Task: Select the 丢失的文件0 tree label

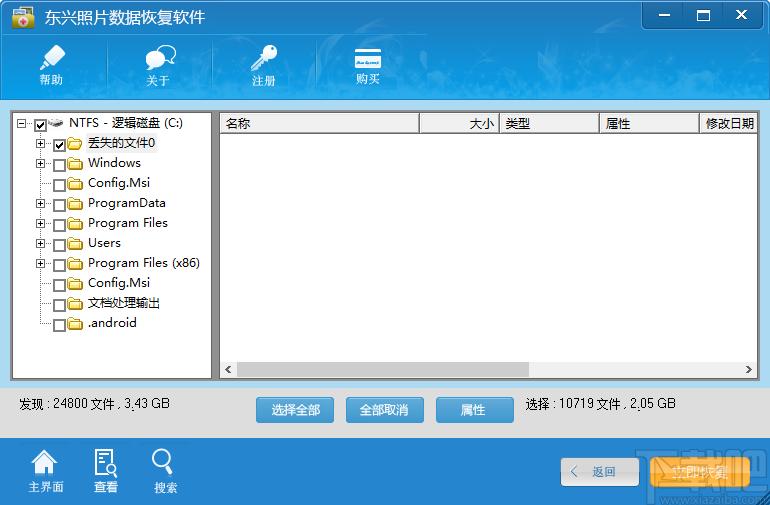Action: [121, 143]
